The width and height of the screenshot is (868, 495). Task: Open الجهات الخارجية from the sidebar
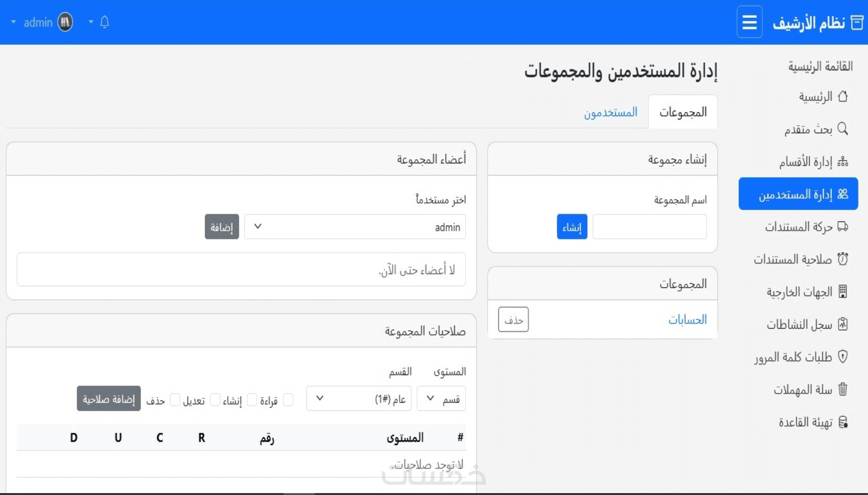click(x=799, y=291)
